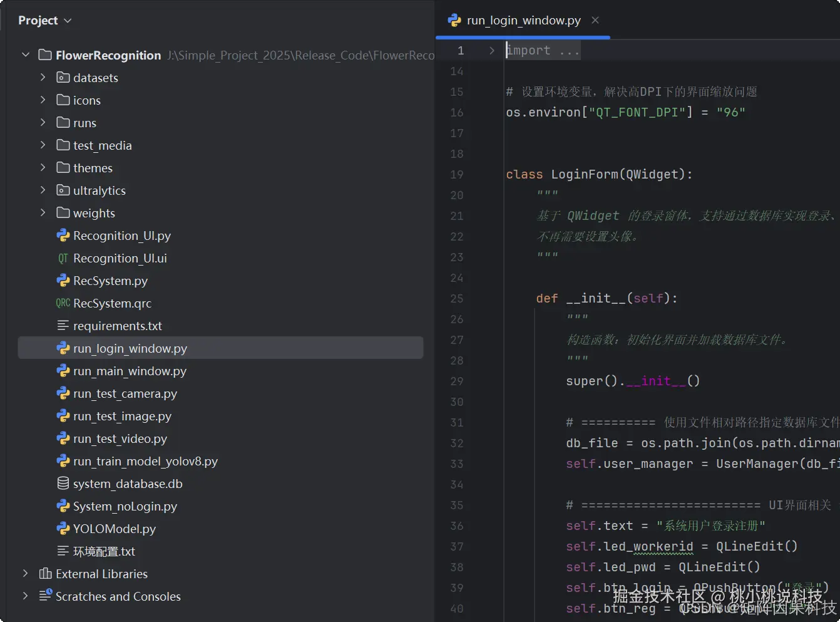Click Python icon beside YOLOModel.py

63,529
